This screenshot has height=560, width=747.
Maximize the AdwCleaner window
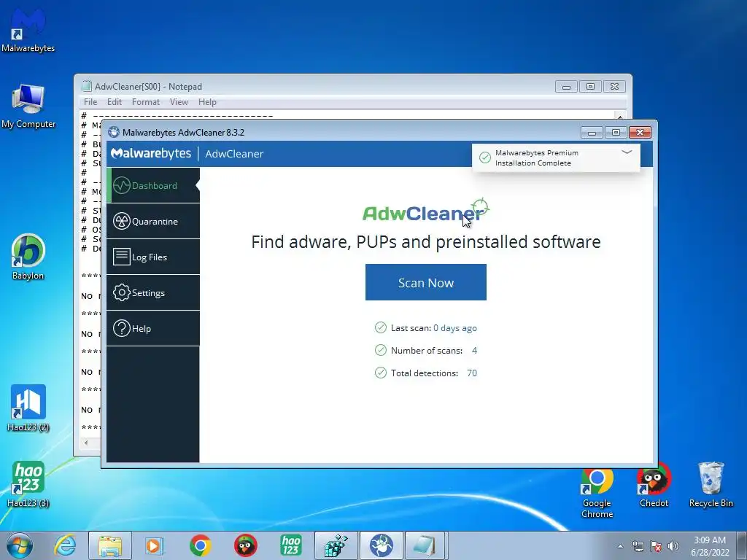616,133
